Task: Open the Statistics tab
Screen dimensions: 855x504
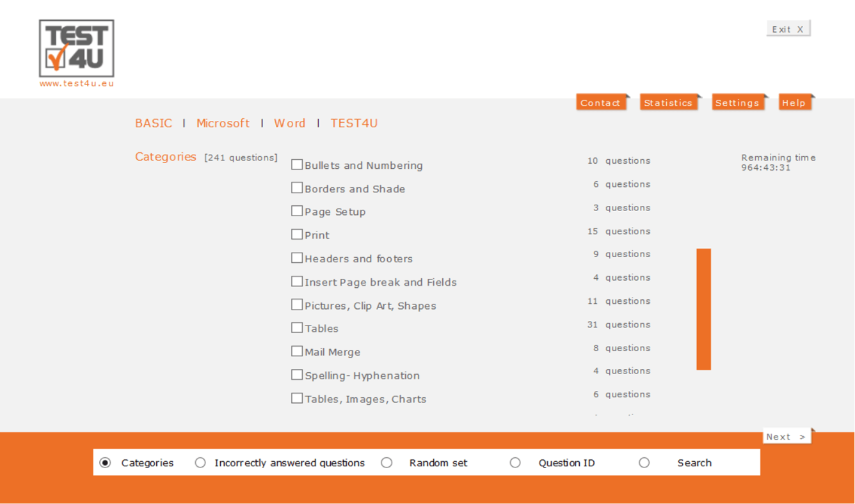Action: [x=668, y=102]
